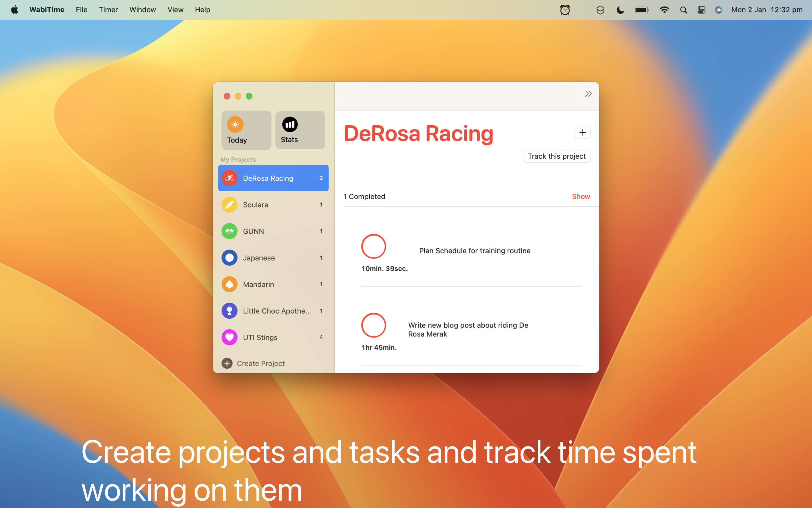Open the Help menu

[203, 10]
